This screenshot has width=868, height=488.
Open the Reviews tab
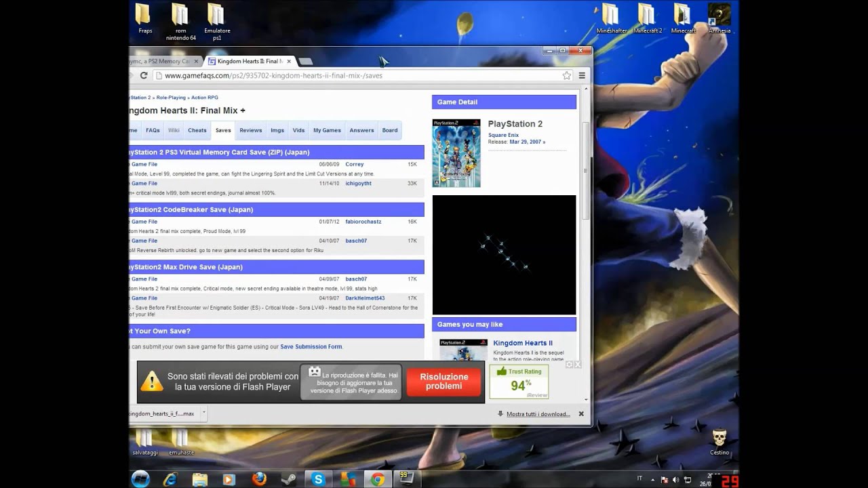[x=251, y=130]
